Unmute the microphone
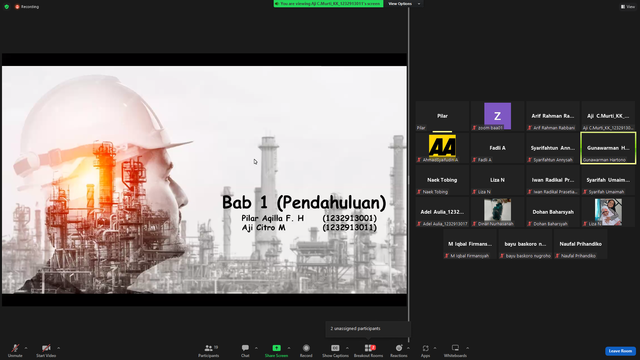 [15, 350]
